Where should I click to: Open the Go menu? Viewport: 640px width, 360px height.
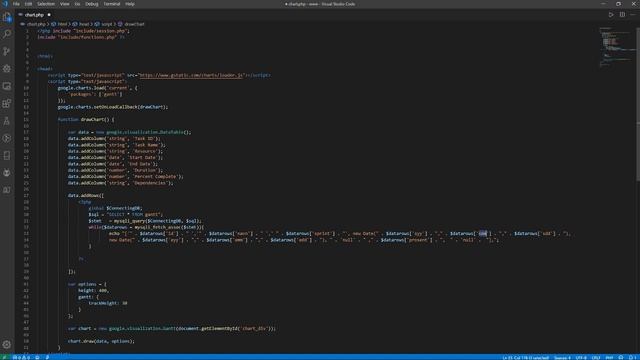click(77, 4)
